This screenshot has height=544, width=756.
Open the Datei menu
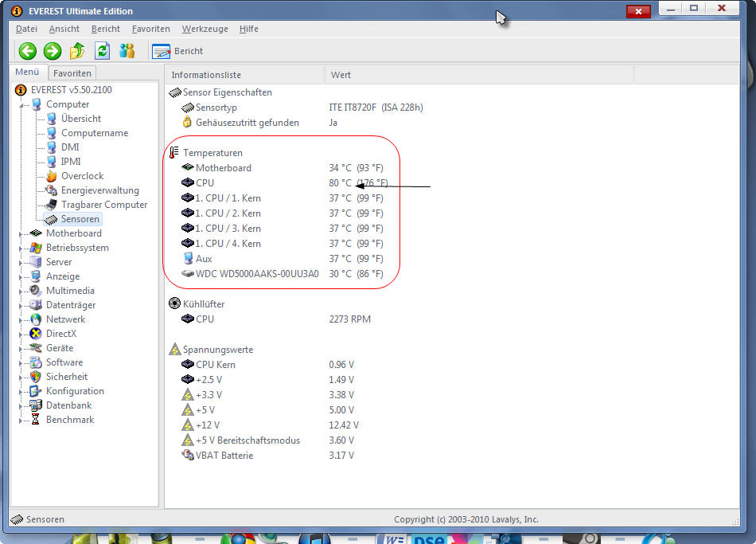(x=26, y=29)
